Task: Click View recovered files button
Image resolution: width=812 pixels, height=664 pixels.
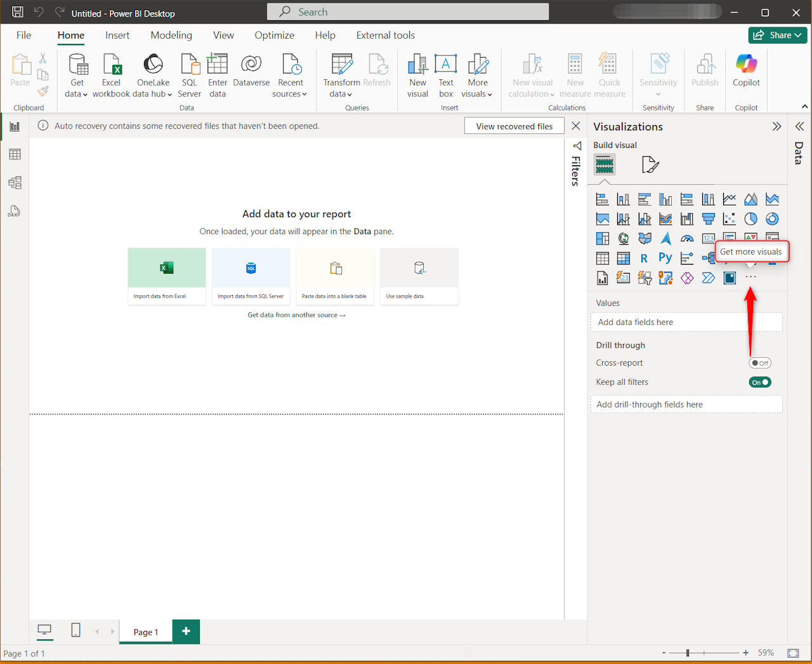Action: pos(514,126)
